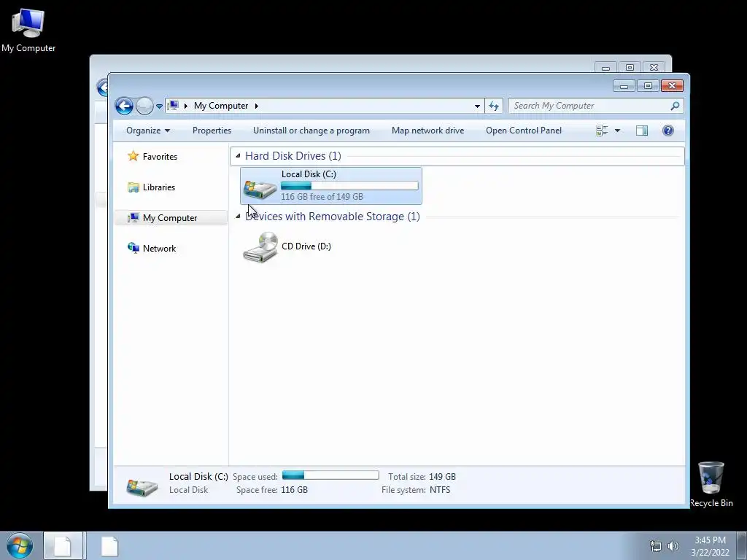
Task: Click the C: drive capacity bar
Action: coord(349,186)
